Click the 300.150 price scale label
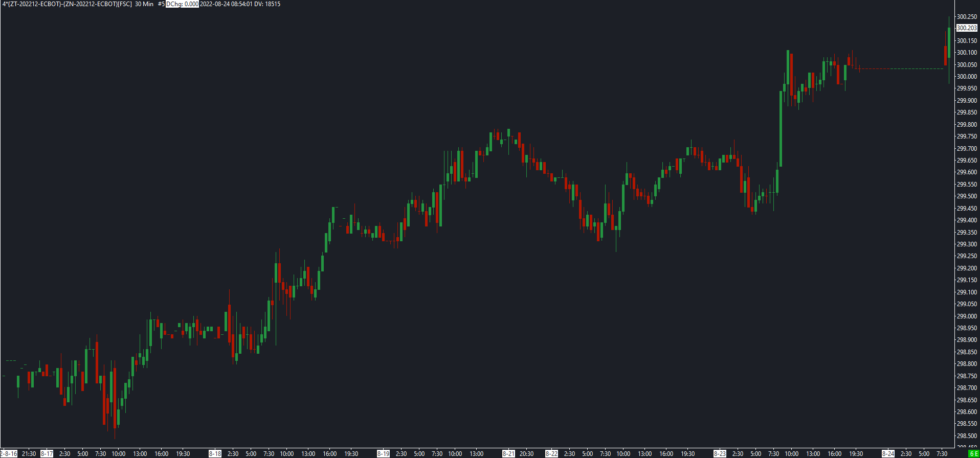Image resolution: width=980 pixels, height=458 pixels. click(967, 41)
